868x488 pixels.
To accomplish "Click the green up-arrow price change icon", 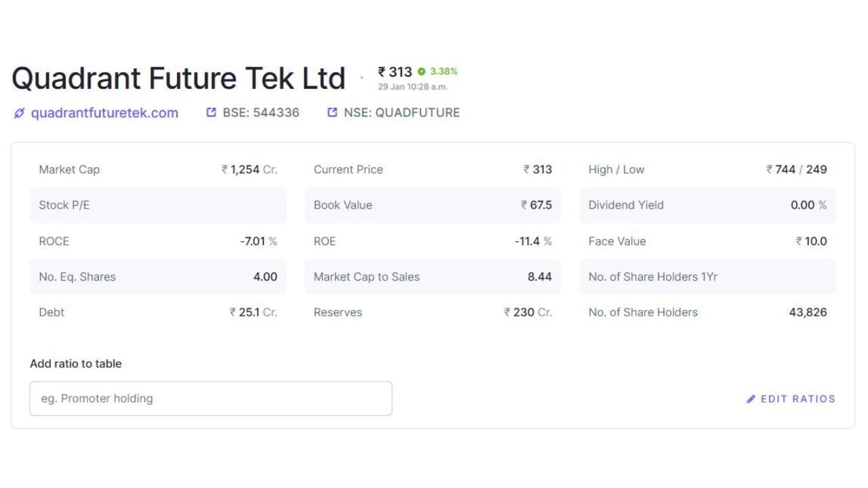I will tap(421, 71).
